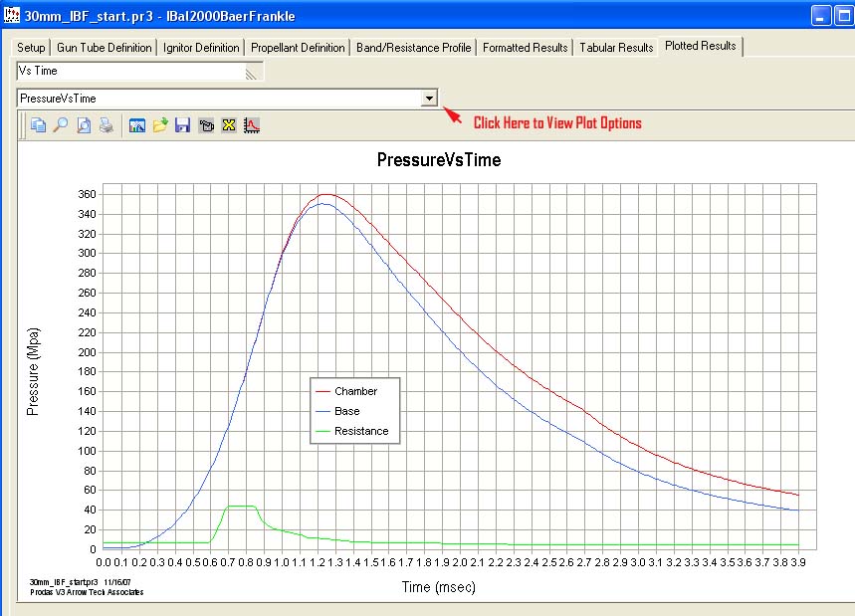Open the chart gallery picture icon

[137, 125]
